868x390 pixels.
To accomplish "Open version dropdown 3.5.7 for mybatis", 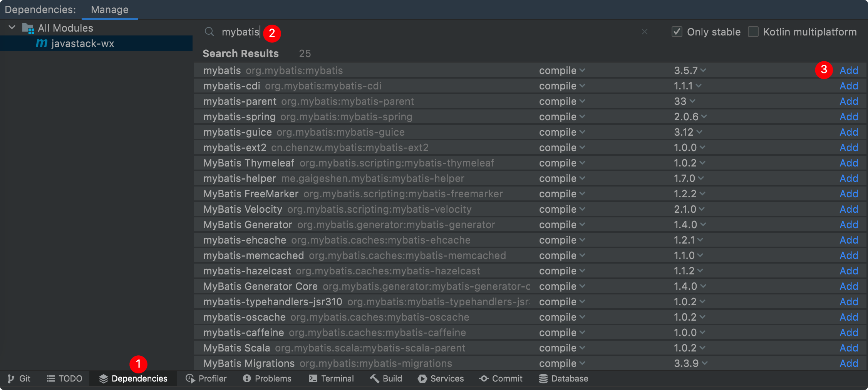I will coord(690,71).
